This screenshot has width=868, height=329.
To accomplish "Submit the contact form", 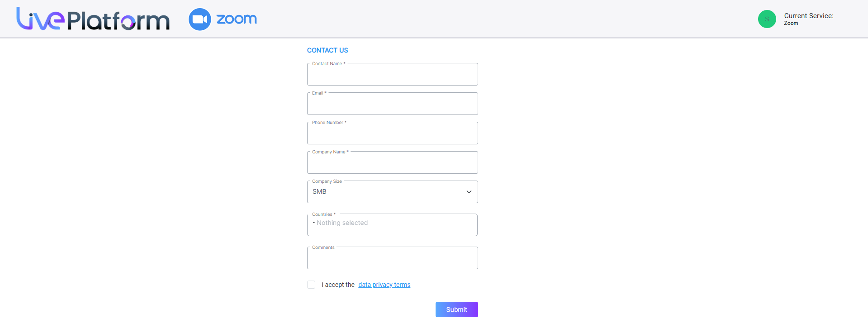I will point(456,310).
